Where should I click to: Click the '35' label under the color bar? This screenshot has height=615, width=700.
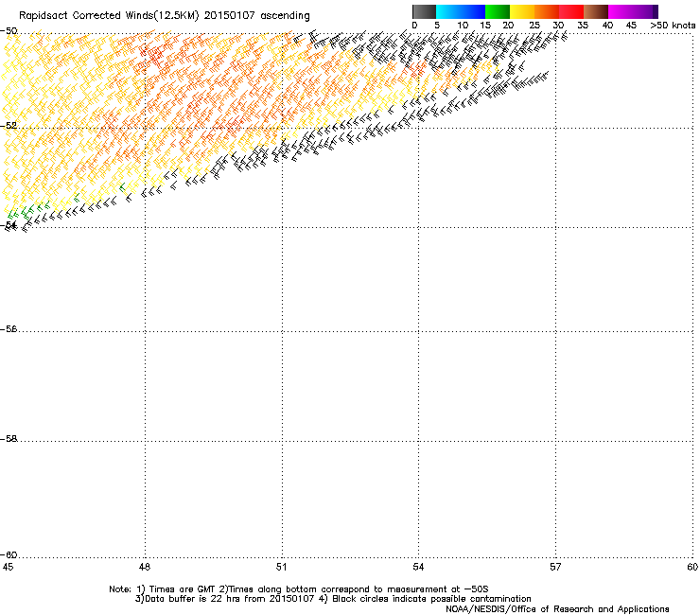coord(583,26)
